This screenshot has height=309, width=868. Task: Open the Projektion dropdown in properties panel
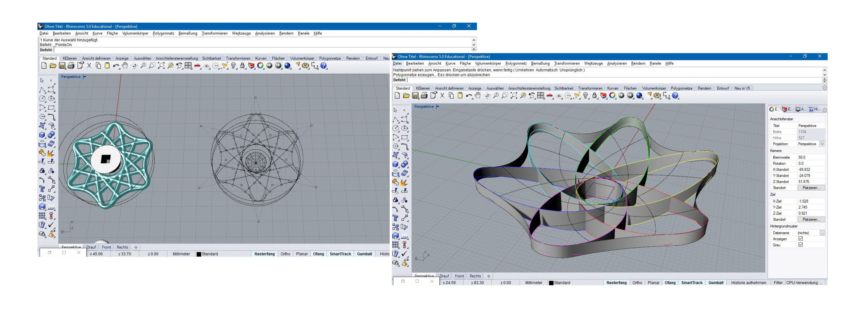tap(822, 144)
